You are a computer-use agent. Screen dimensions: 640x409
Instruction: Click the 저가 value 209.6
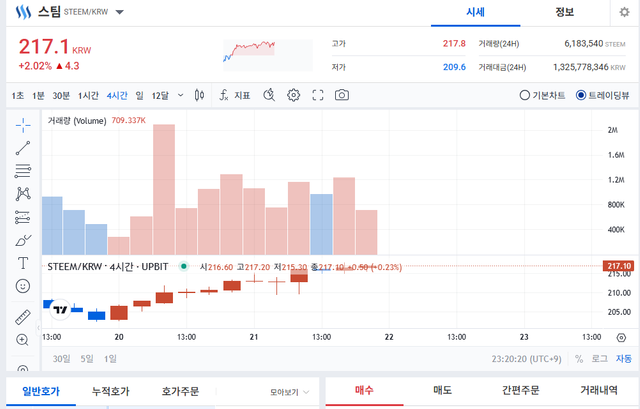[454, 67]
